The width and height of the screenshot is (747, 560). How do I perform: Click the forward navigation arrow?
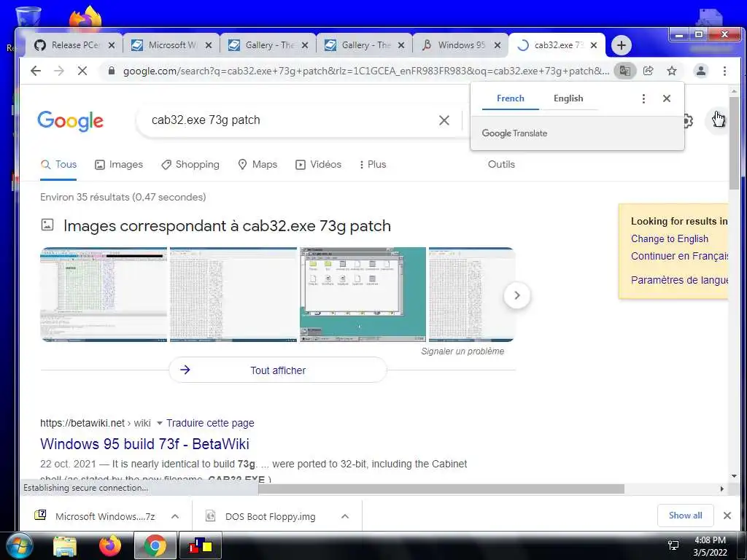58,71
